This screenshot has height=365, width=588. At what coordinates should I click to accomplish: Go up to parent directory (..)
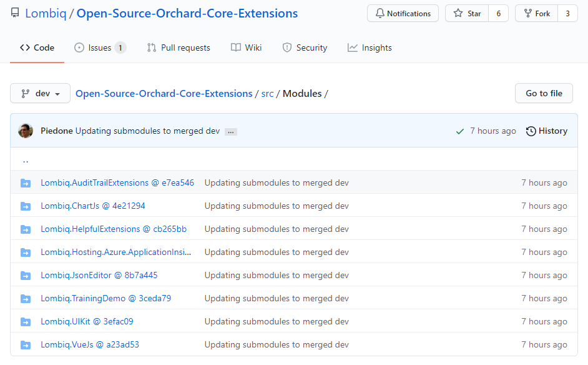[26, 161]
